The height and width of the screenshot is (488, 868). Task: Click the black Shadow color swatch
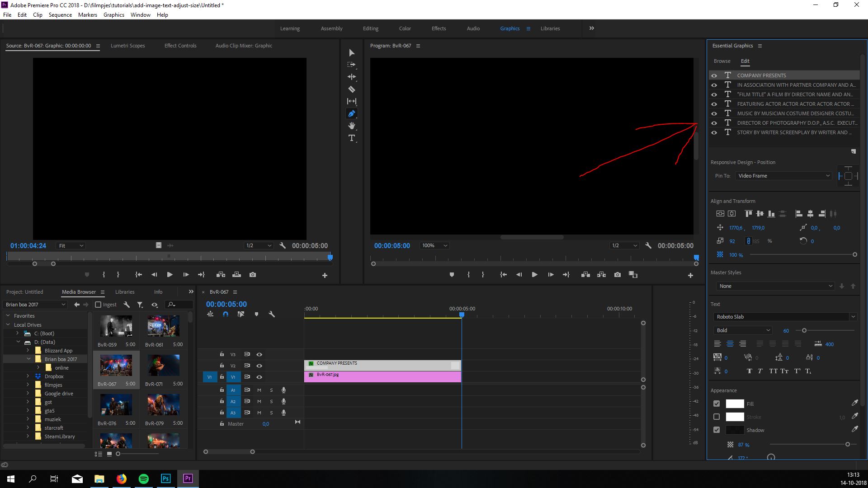[x=735, y=430]
